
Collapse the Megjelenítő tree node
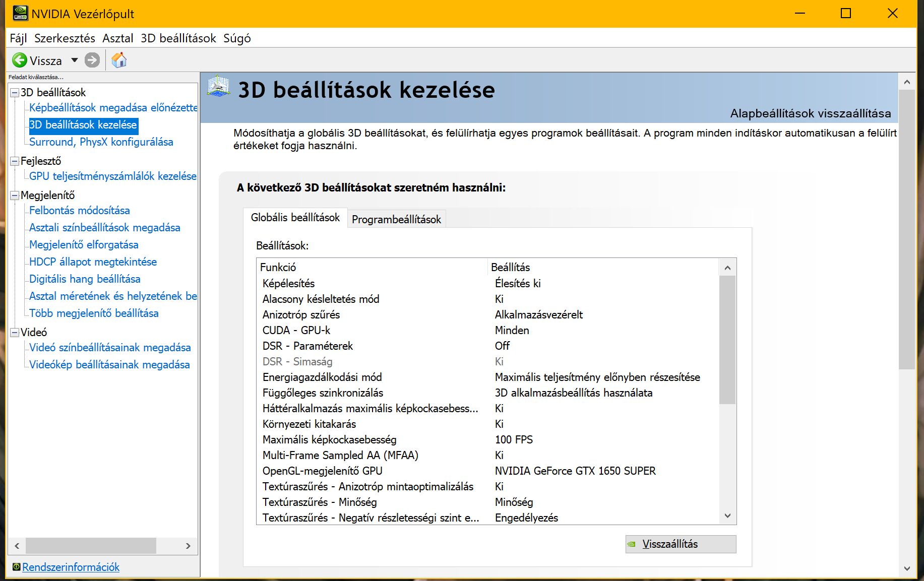coord(15,196)
